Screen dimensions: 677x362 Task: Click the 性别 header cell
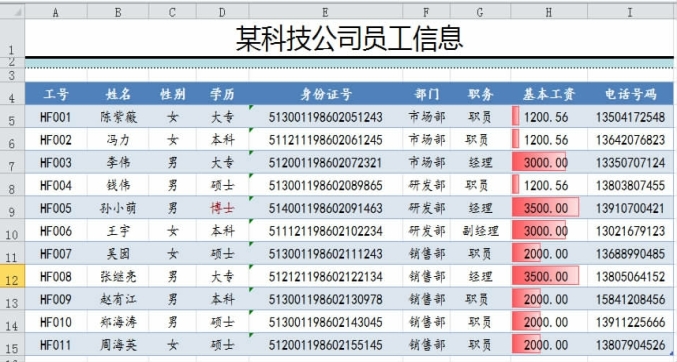pos(172,94)
